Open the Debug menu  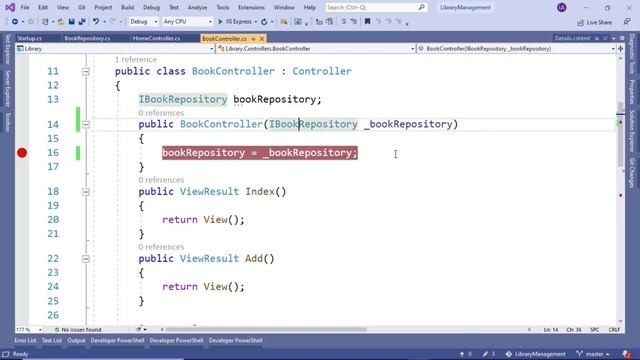tap(151, 7)
